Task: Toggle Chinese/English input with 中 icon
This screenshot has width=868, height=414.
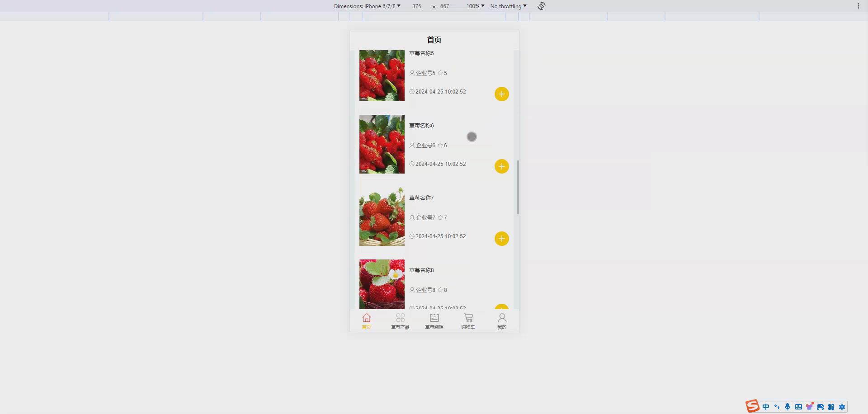Action: coord(766,407)
